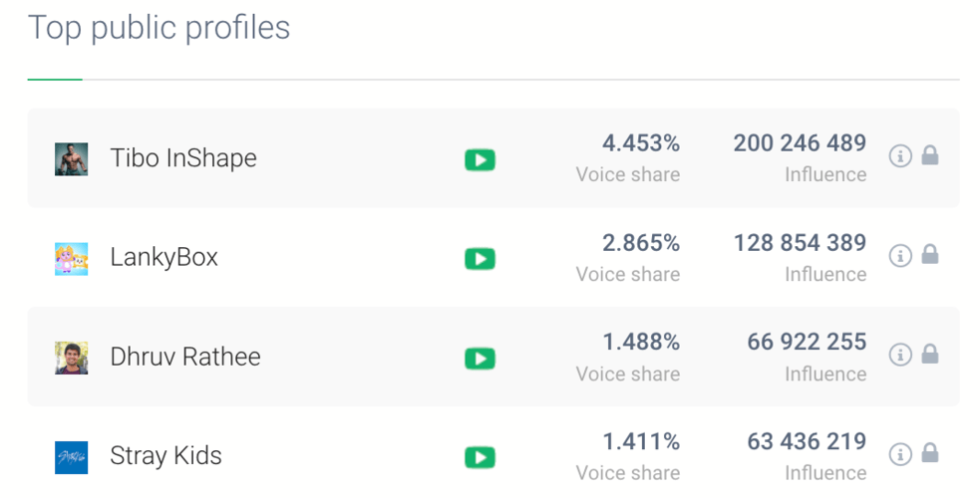The height and width of the screenshot is (498, 980).
Task: Click lock icon in Tibo InShape row
Action: 930,155
